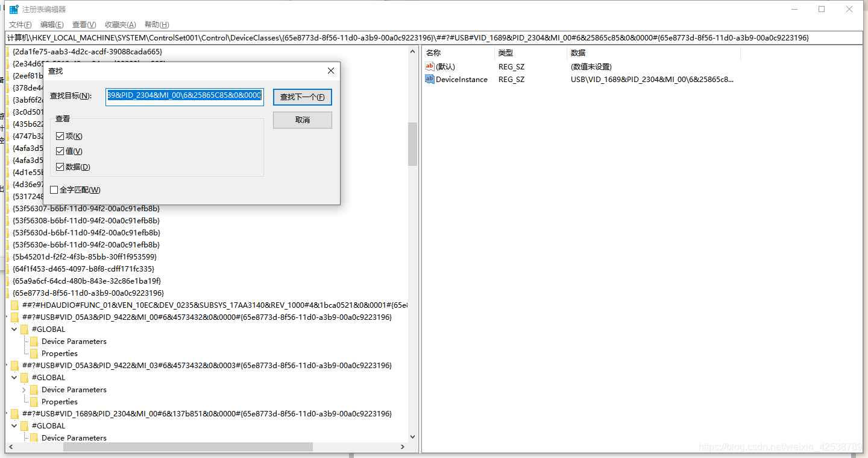Click the USB\VID_1689&PID_2304 data value cell
This screenshot has height=458, width=868.
[652, 80]
